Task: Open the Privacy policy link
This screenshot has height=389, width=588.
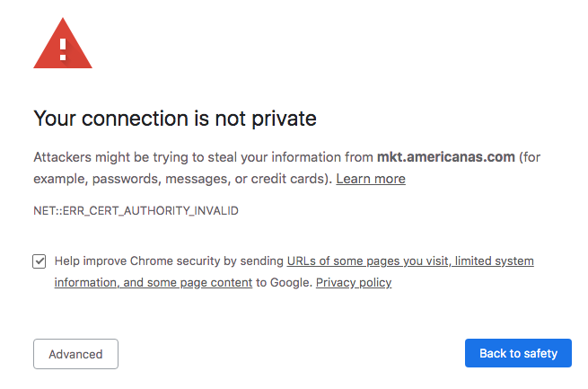Action: pos(354,282)
